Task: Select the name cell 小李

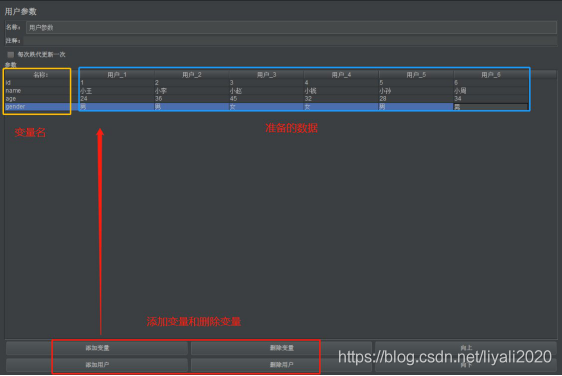Action: [x=192, y=91]
